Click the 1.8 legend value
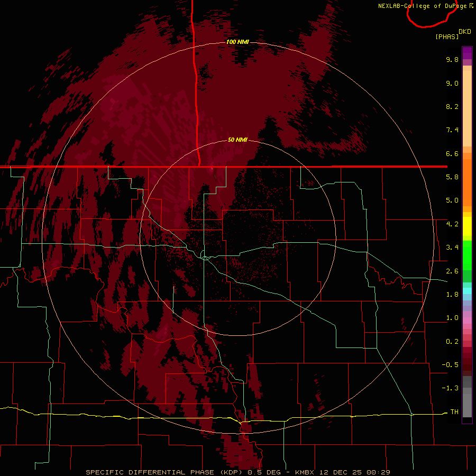Viewport: 476px width, 476px height. 452,295
